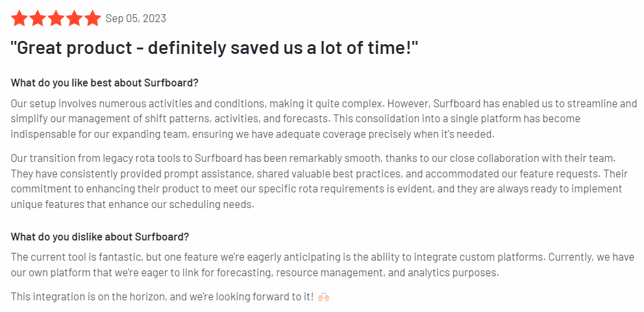
Task: Click the raised hands emoji
Action: [324, 297]
